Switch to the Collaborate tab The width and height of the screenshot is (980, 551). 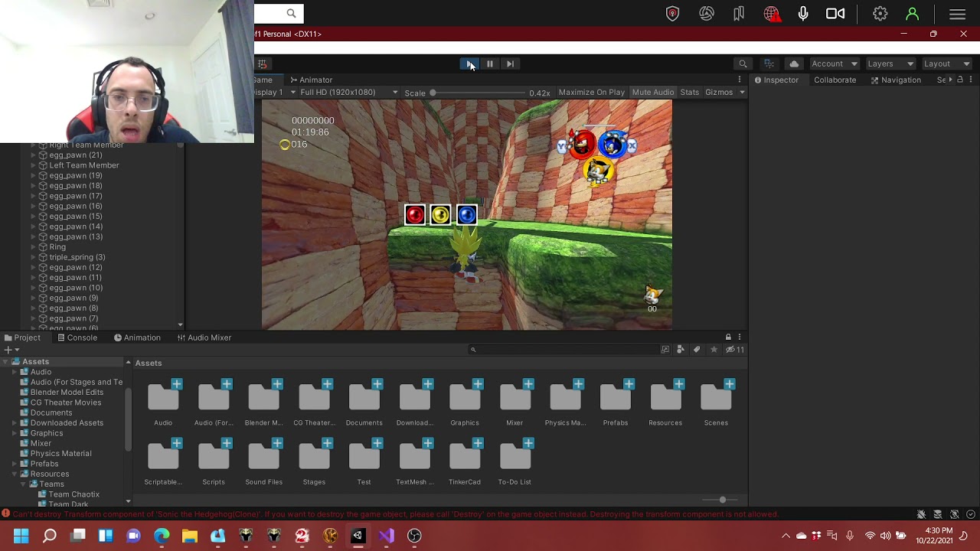835,80
